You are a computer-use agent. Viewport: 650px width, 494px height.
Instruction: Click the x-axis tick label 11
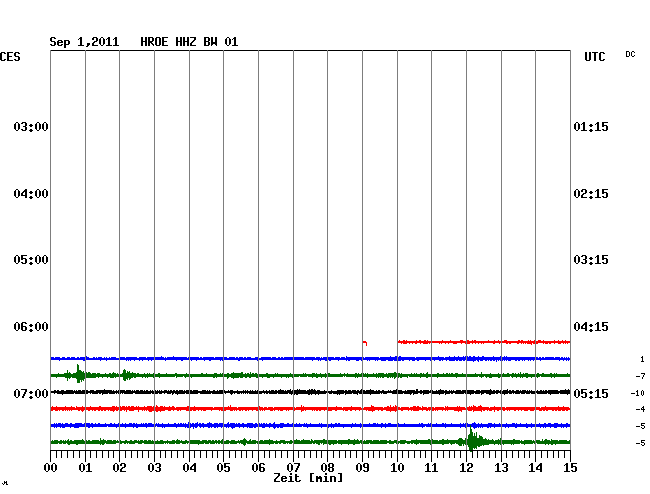click(431, 468)
